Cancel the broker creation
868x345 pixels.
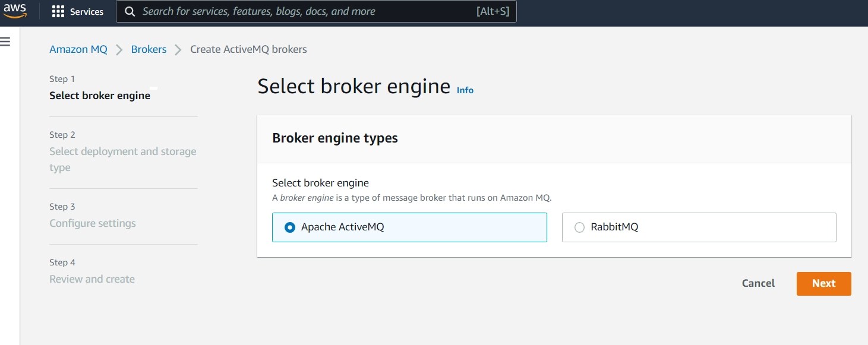[757, 283]
